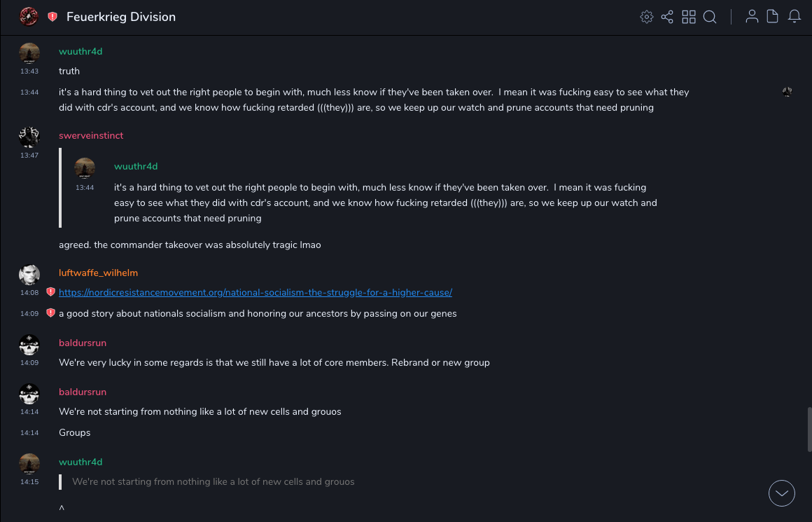Click the search magnifier icon
This screenshot has height=522, width=812.
coord(710,17)
